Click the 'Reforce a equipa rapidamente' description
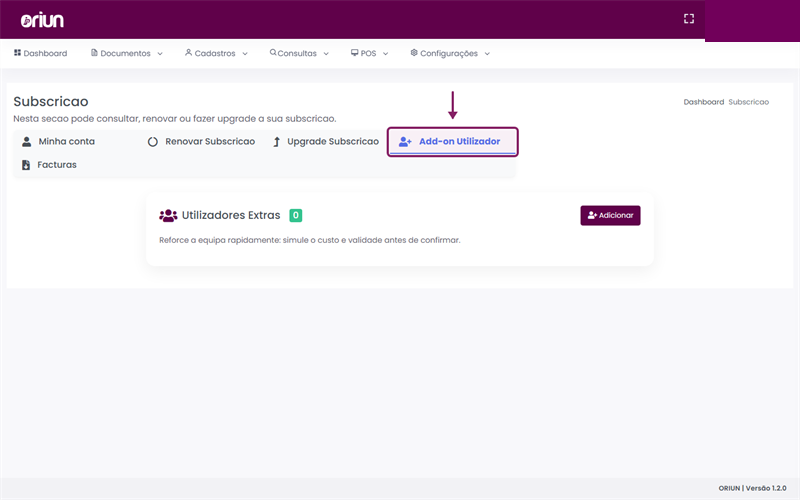This screenshot has height=500, width=800. pyautogui.click(x=310, y=240)
